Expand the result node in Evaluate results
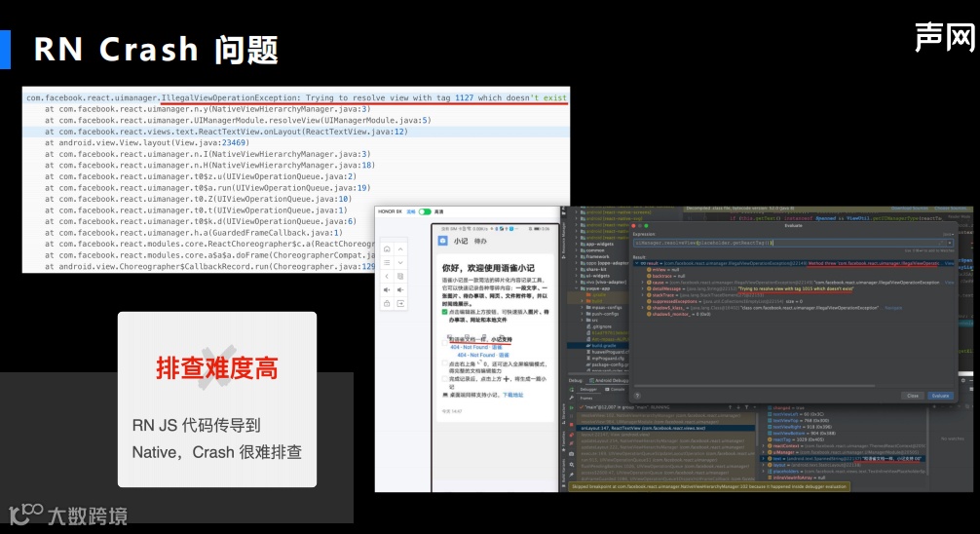Screen dimensions: 980x534 click(x=636, y=263)
